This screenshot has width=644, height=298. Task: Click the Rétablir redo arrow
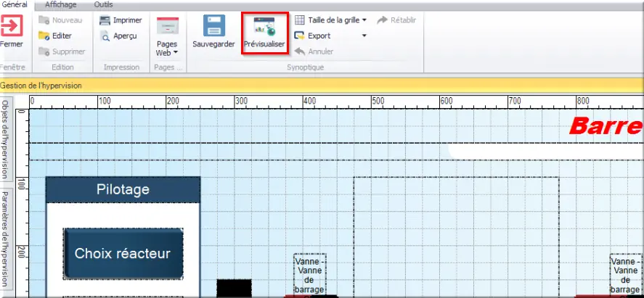[x=383, y=20]
